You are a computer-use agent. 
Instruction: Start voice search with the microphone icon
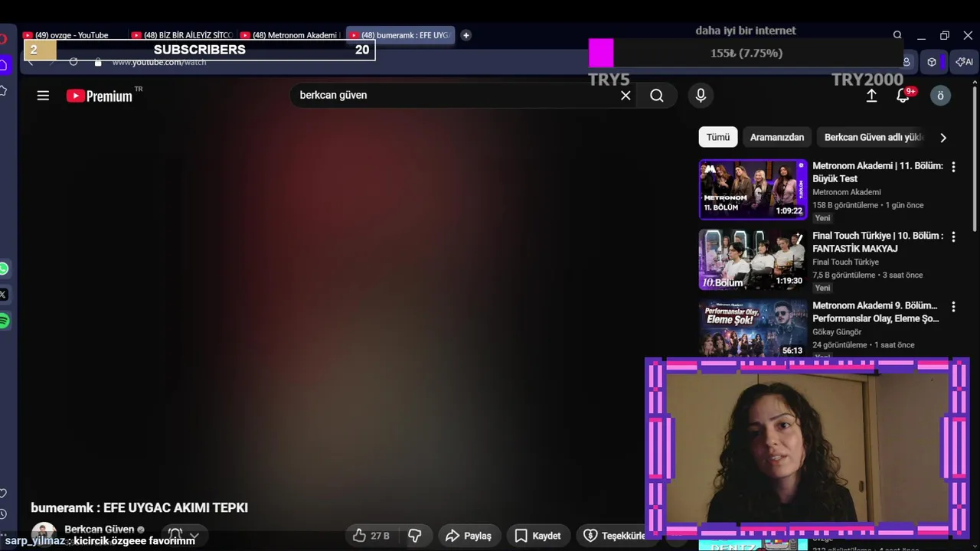[700, 95]
